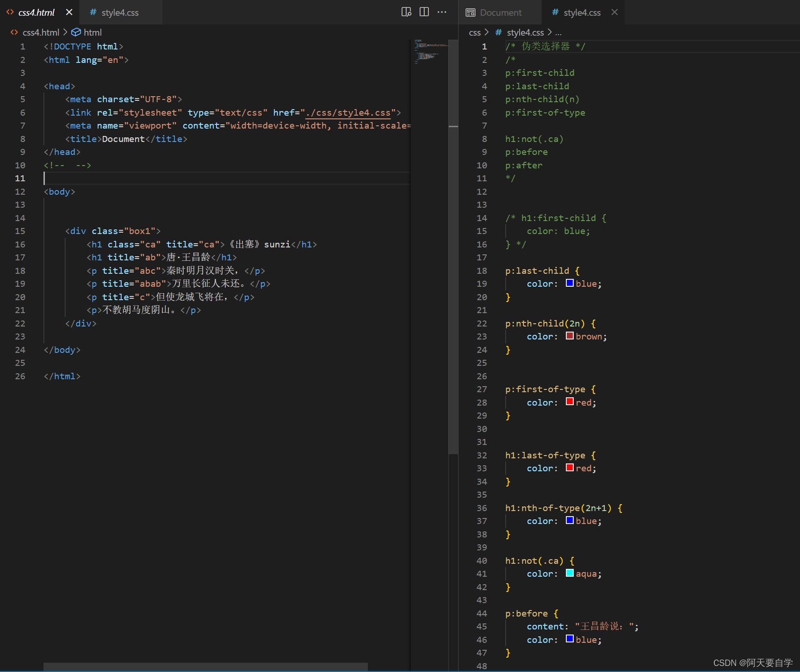Click the commented 'h1:first-child' line
Image resolution: width=800 pixels, height=672 pixels.
(556, 218)
